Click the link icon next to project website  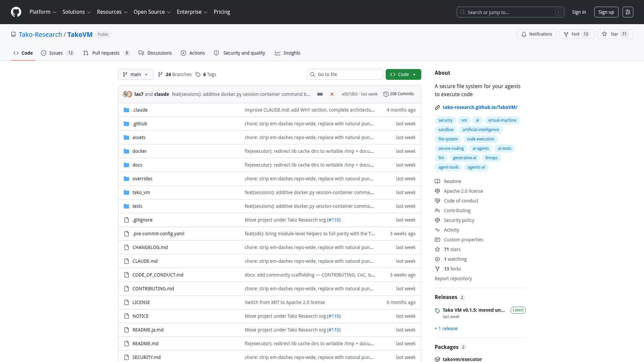(x=437, y=108)
